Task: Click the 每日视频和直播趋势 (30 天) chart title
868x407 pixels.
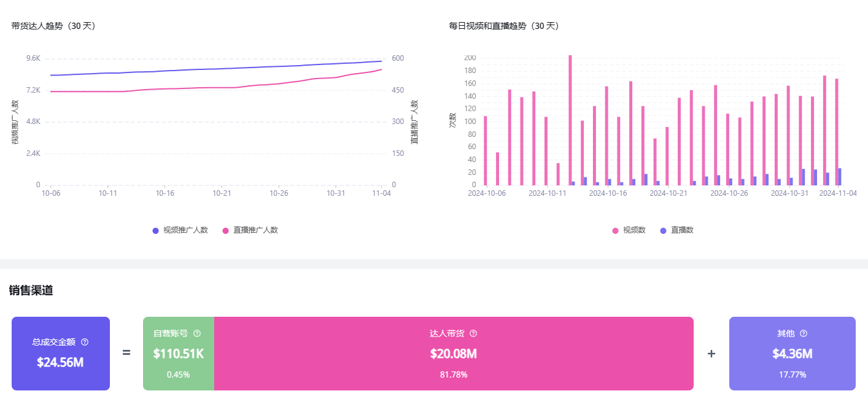Action: point(504,26)
